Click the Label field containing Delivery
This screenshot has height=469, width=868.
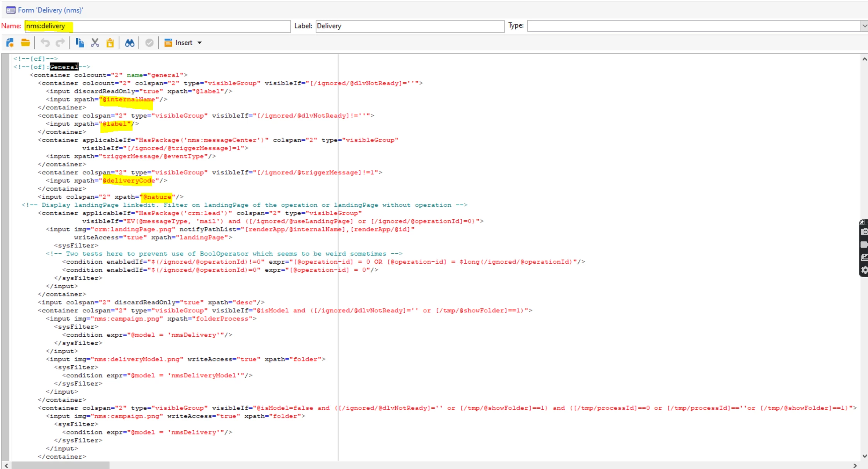pos(409,26)
